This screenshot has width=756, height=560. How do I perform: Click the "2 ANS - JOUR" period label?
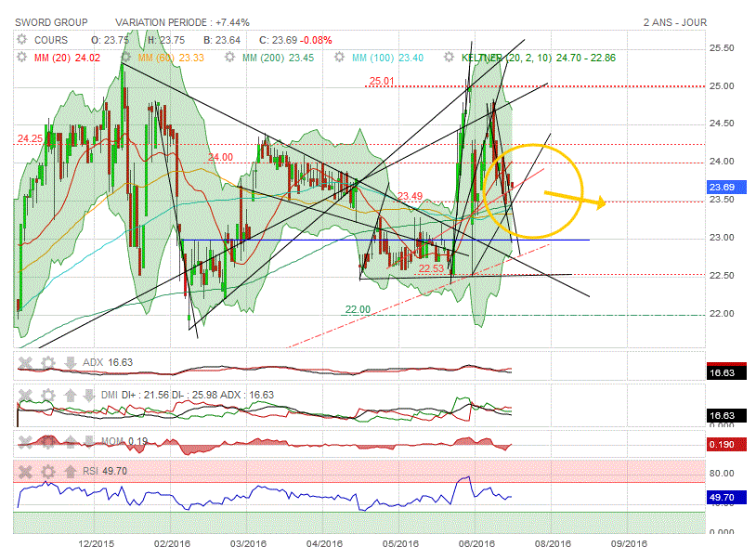[674, 22]
